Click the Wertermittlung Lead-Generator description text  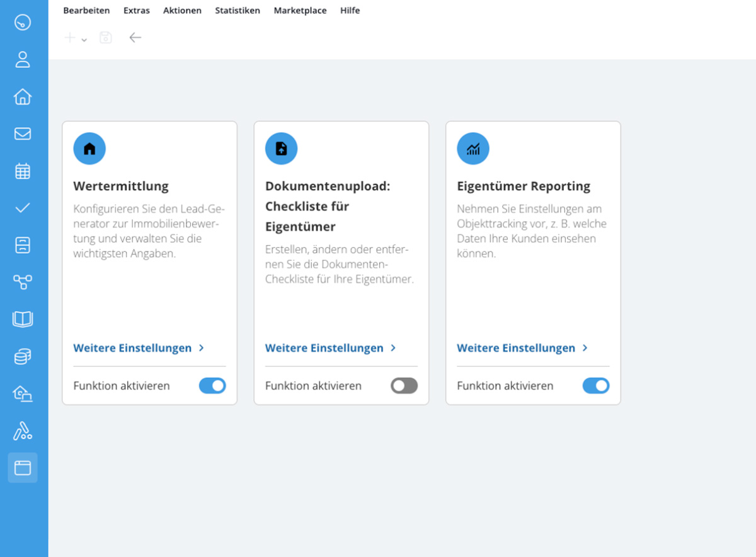(149, 231)
